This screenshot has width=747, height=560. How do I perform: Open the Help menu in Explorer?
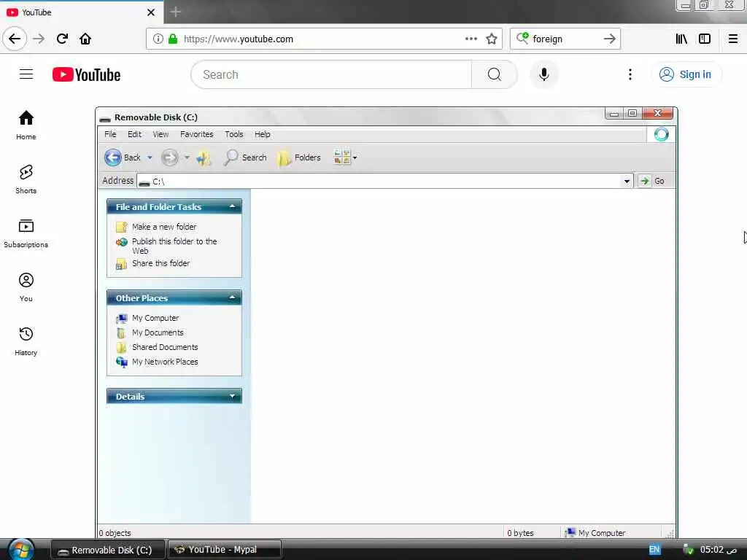(262, 134)
